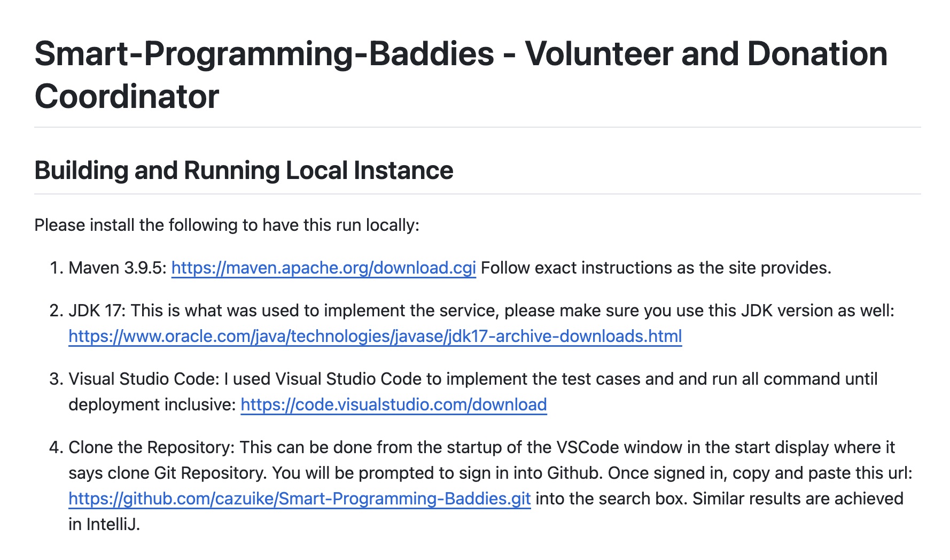The height and width of the screenshot is (560, 950).
Task: Click the "Clone the Repository:" label text
Action: [151, 447]
